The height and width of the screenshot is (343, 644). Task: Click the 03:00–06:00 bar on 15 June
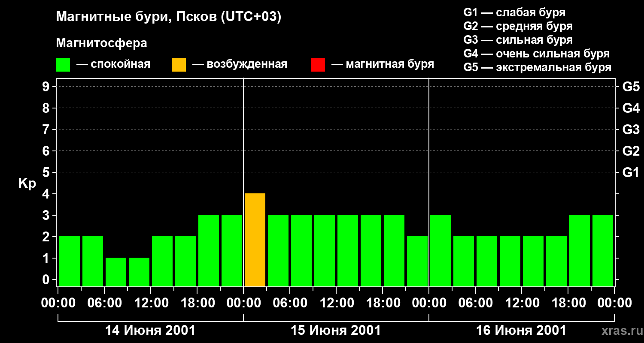coord(278,250)
